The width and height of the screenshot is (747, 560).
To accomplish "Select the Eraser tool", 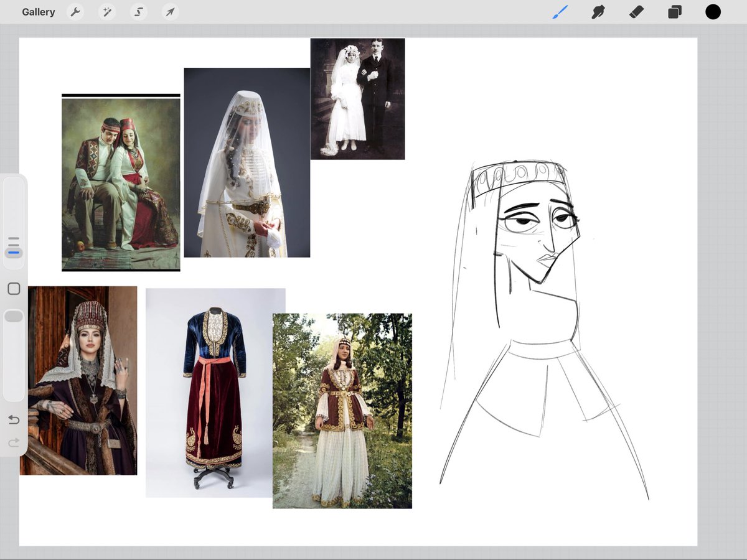I will (x=636, y=12).
